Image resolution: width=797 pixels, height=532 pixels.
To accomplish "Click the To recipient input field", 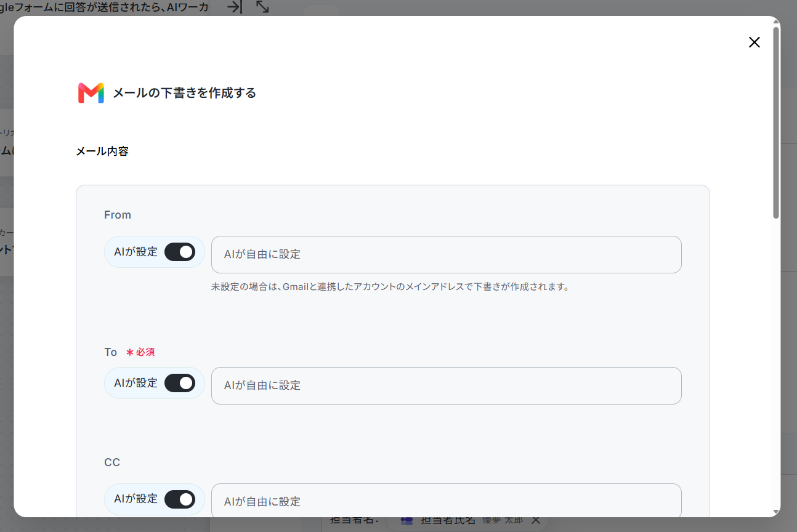I will click(447, 385).
